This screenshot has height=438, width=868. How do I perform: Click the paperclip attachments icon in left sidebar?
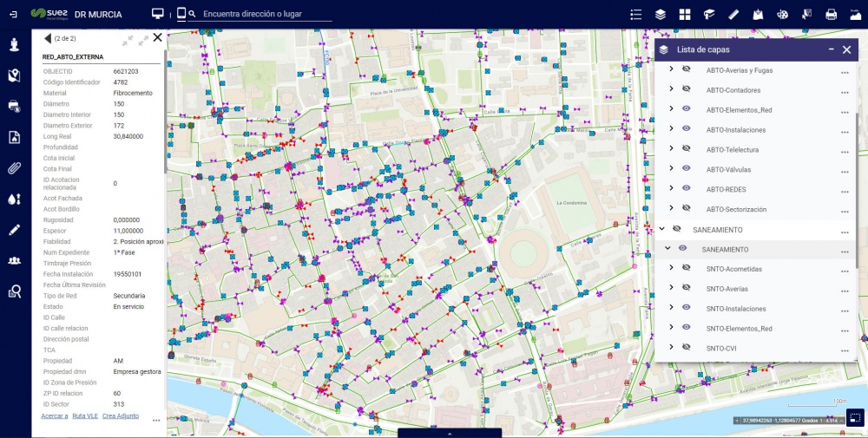(x=14, y=168)
